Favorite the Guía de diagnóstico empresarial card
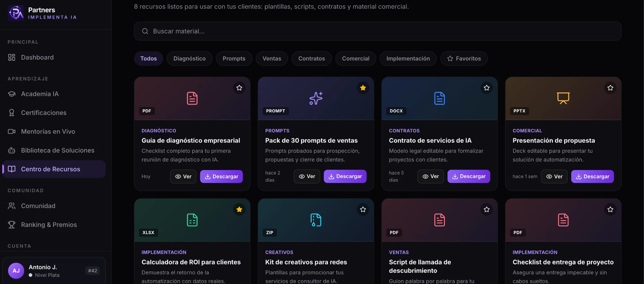This screenshot has height=284, width=644. [x=239, y=88]
